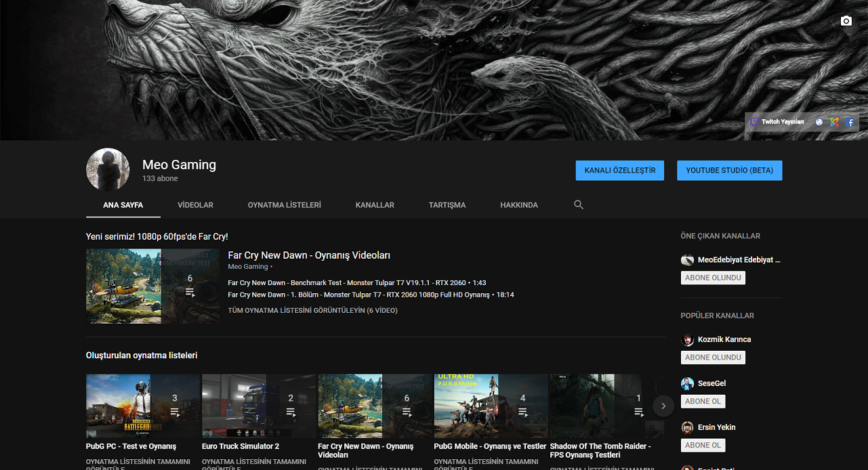Click playlist queue icon on PubG Mobile thumbnail
Screen dimensions: 868x470
(522, 412)
